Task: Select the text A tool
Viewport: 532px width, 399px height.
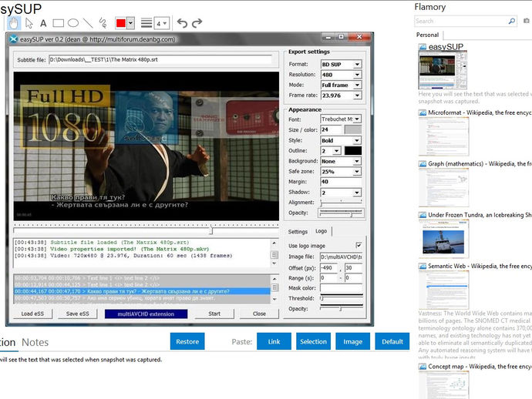Action: coord(43,23)
